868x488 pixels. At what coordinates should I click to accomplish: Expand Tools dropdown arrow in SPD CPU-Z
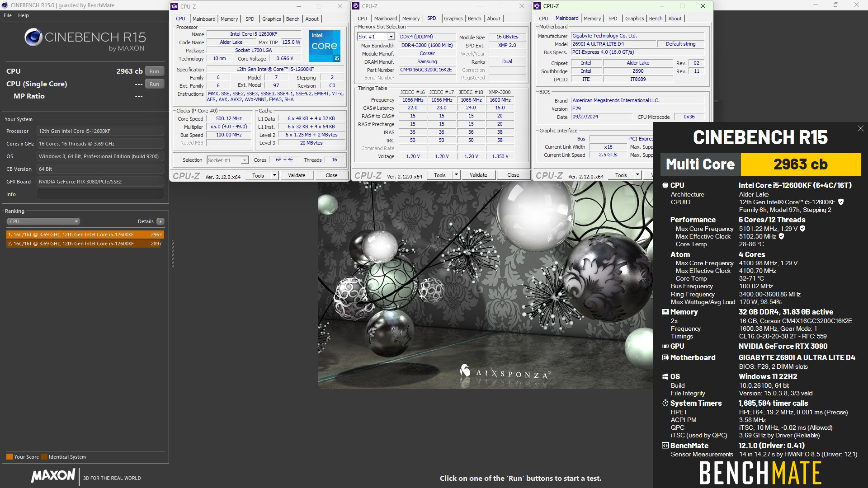pos(456,175)
